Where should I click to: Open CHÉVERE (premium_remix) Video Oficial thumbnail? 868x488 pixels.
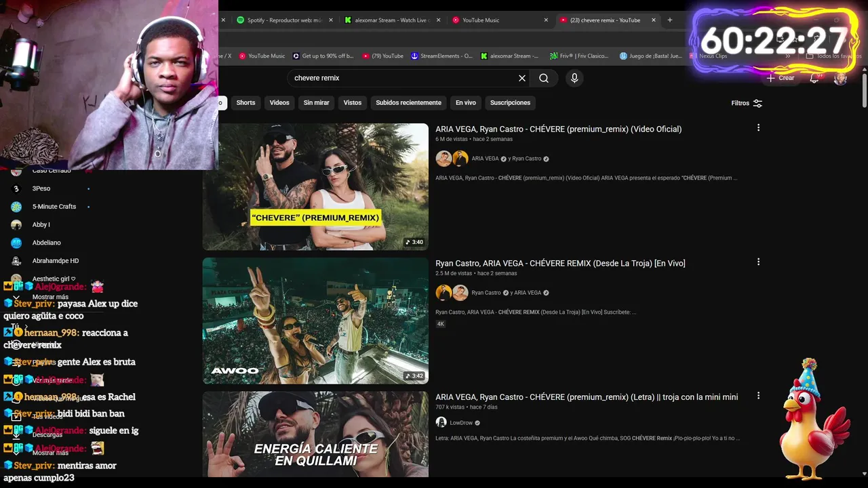pyautogui.click(x=315, y=186)
